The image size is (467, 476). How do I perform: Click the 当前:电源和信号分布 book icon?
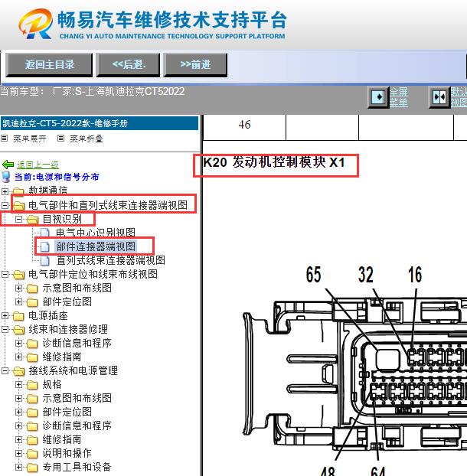[x=6, y=177]
